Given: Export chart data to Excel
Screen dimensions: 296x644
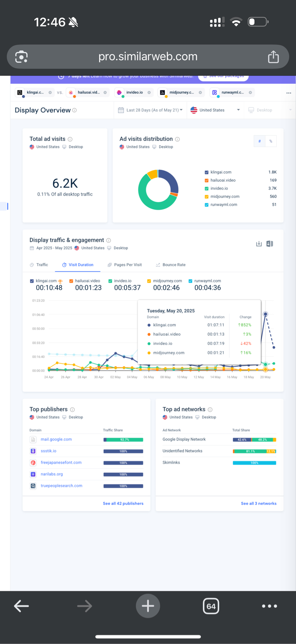Looking at the screenshot, I should pyautogui.click(x=270, y=244).
